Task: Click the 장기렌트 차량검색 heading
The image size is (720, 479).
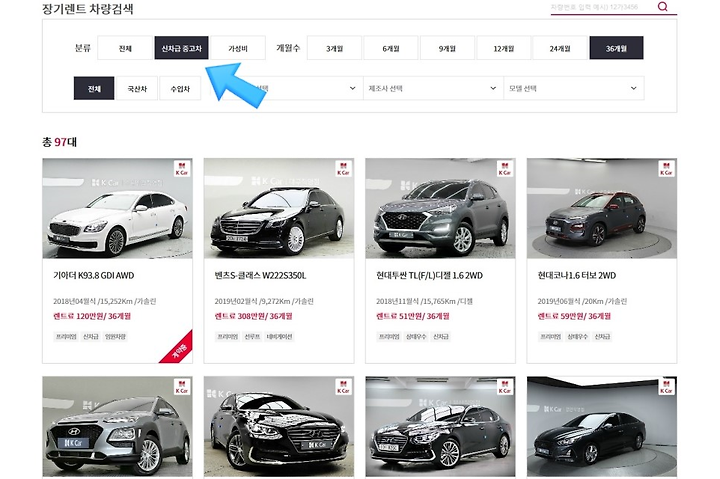Action: (x=88, y=8)
